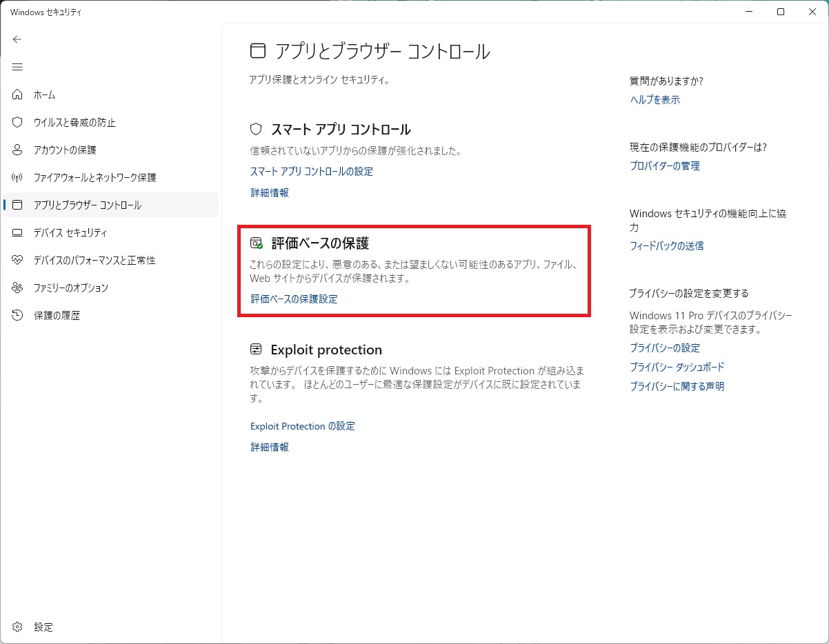Click the page header window icon
829x644 pixels.
tap(257, 50)
